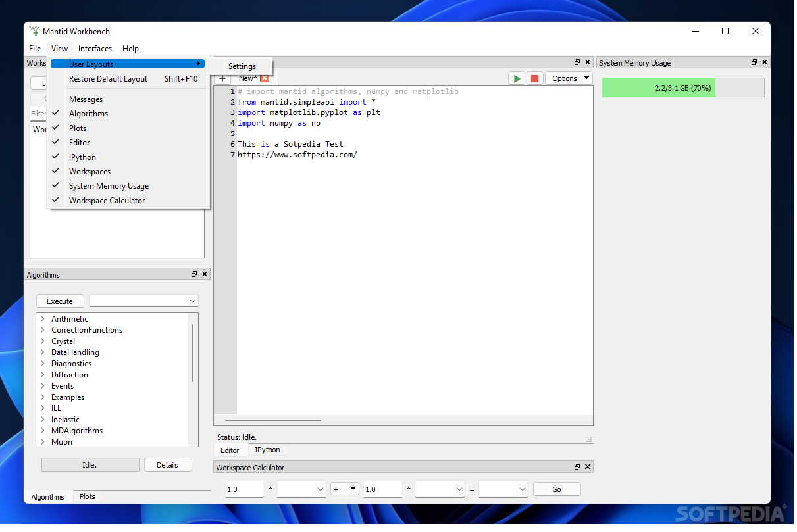
Task: Uncheck Plots in the View menu
Action: click(x=129, y=128)
